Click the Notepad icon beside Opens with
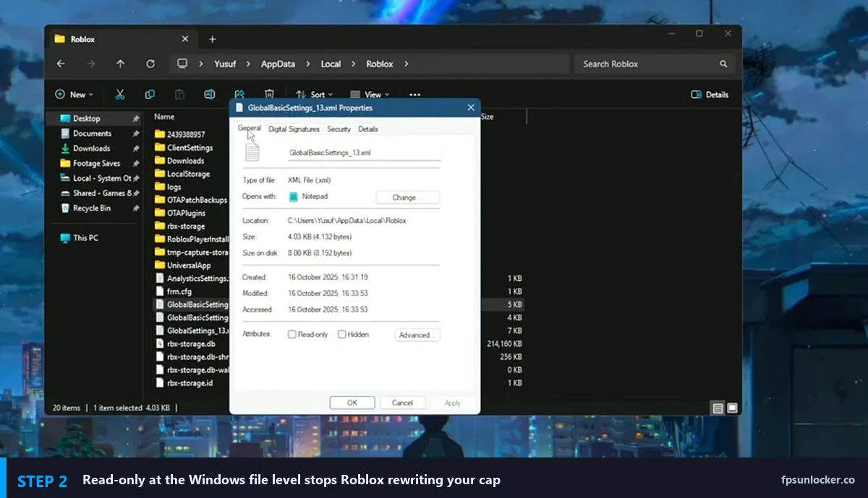868x498 pixels. 294,197
